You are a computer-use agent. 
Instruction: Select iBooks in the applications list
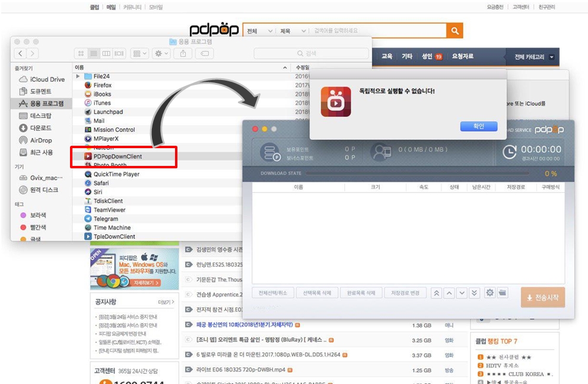pos(97,94)
